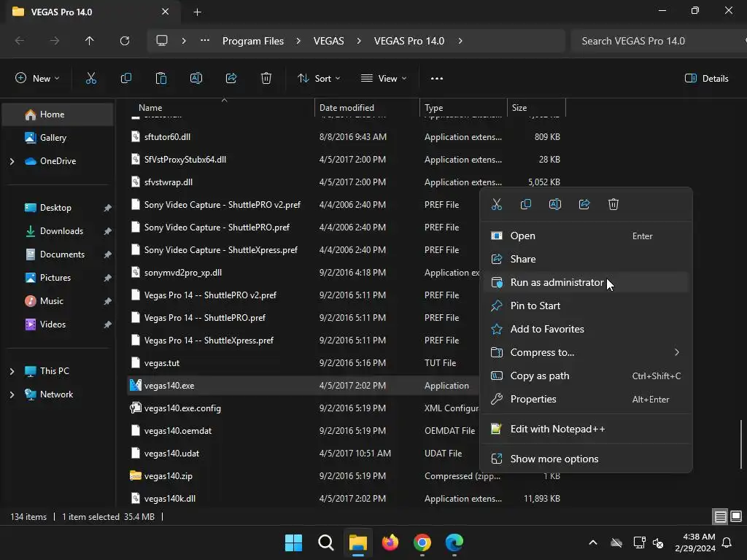Click the Share icon in the toolbar
This screenshot has height=560, width=747.
[x=231, y=79]
